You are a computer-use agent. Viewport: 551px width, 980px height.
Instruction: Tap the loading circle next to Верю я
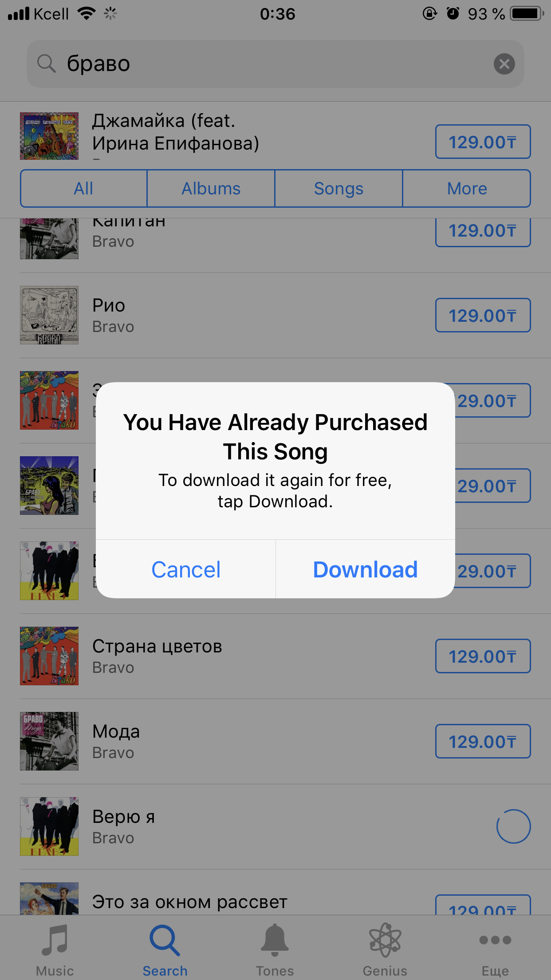coord(513,826)
